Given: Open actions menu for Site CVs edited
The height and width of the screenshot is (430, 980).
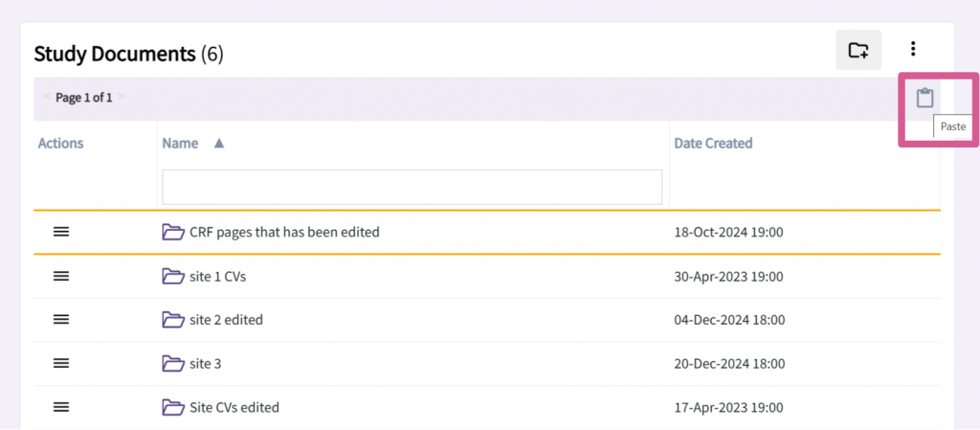Looking at the screenshot, I should pyautogui.click(x=60, y=407).
